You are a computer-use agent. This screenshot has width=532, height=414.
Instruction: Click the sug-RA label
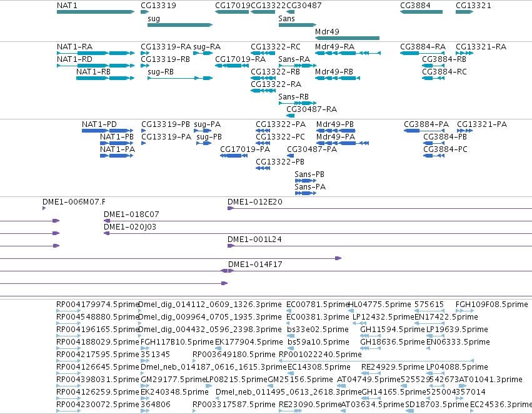[207, 47]
